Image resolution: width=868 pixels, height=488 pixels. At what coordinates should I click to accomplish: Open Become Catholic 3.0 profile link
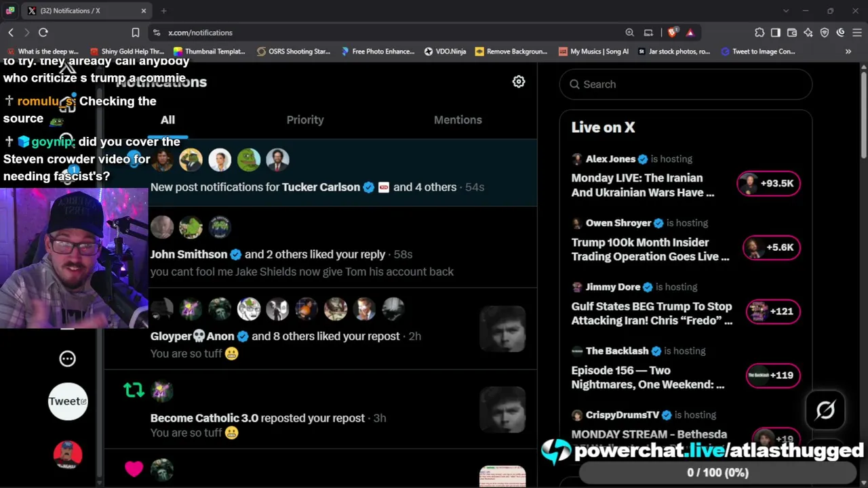pos(204,418)
